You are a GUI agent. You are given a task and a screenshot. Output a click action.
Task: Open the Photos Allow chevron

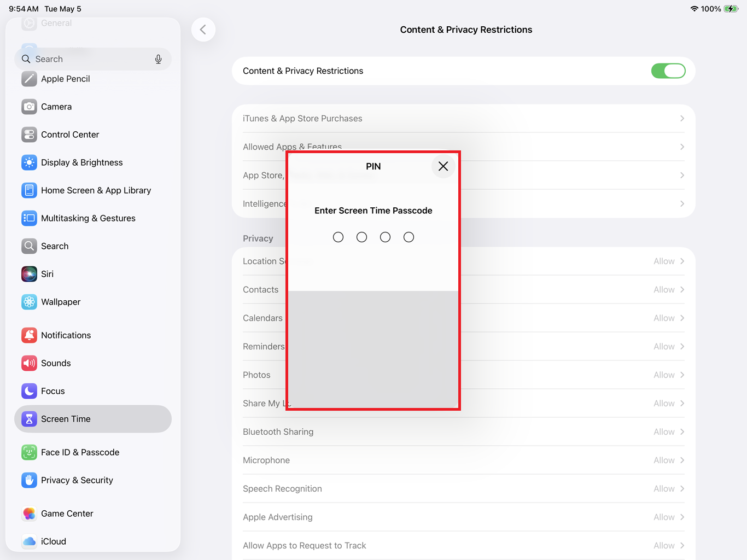click(682, 375)
